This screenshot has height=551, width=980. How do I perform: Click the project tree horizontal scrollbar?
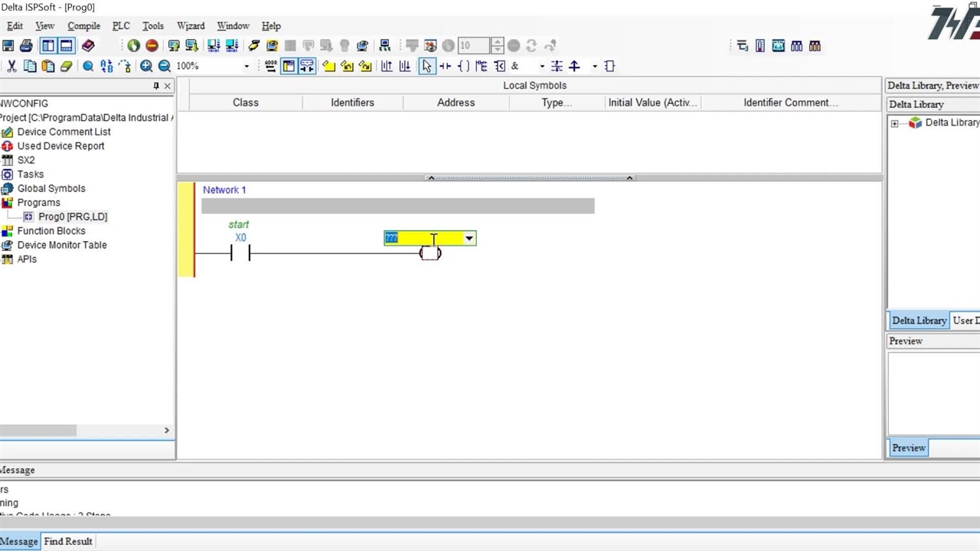[x=38, y=430]
